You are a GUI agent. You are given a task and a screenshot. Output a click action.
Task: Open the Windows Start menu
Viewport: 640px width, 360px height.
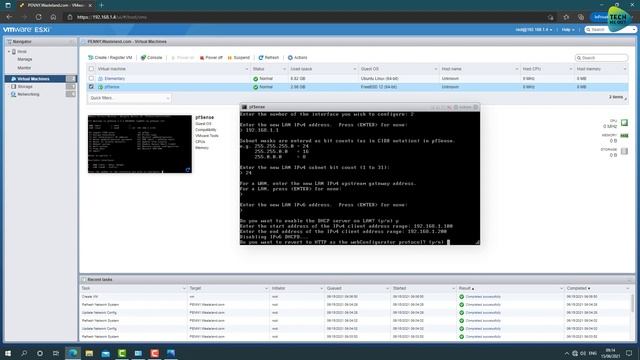click(8, 353)
